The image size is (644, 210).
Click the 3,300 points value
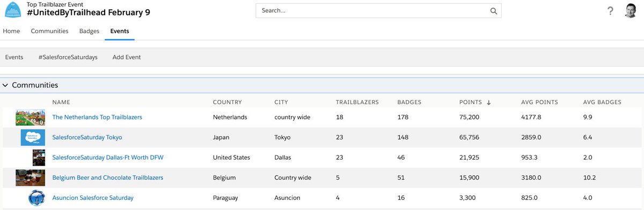coord(468,198)
